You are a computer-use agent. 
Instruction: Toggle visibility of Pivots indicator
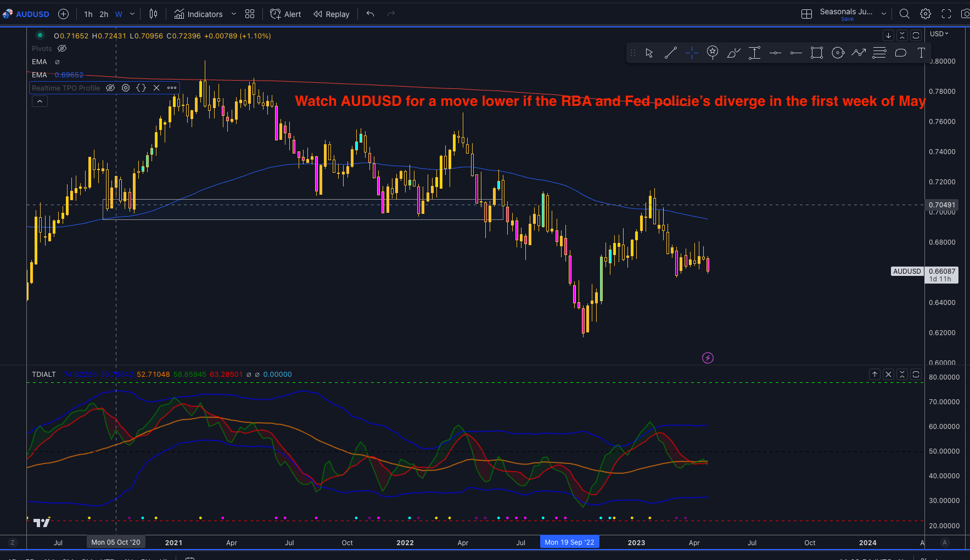pos(62,48)
